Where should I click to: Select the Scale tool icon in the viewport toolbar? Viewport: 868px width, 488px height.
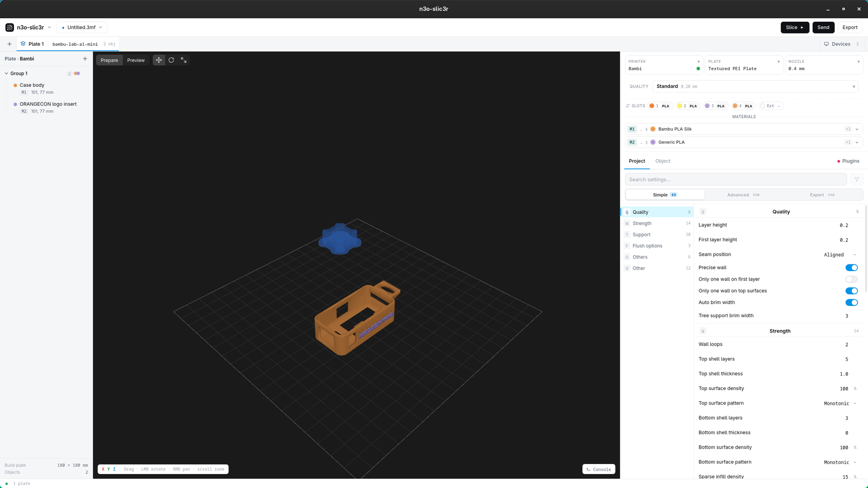184,60
